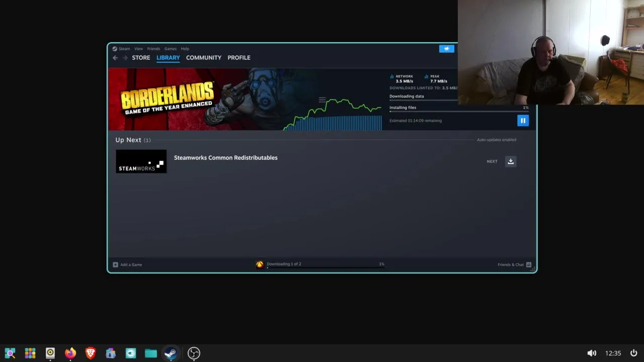Screen dimensions: 644x362
Task: Click the Steam logo in menu bar
Action: click(x=115, y=49)
